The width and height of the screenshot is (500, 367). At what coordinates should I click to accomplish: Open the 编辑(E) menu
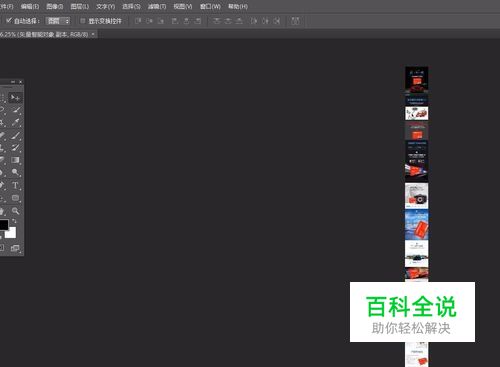click(30, 6)
